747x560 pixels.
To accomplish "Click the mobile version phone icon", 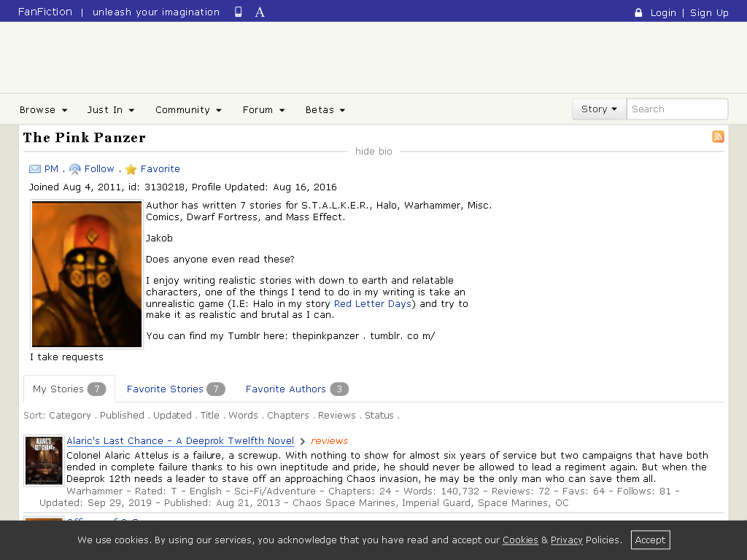I will click(239, 12).
